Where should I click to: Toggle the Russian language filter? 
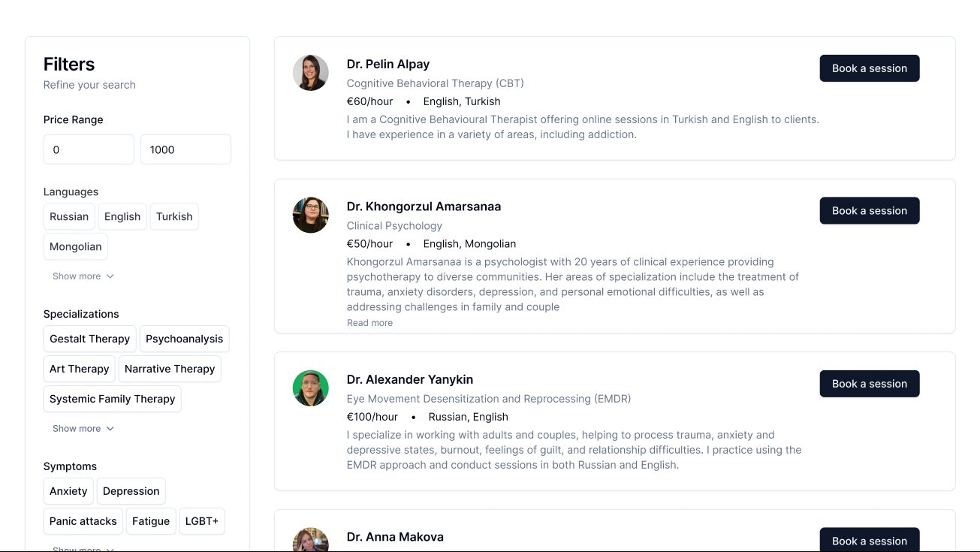pos(69,216)
